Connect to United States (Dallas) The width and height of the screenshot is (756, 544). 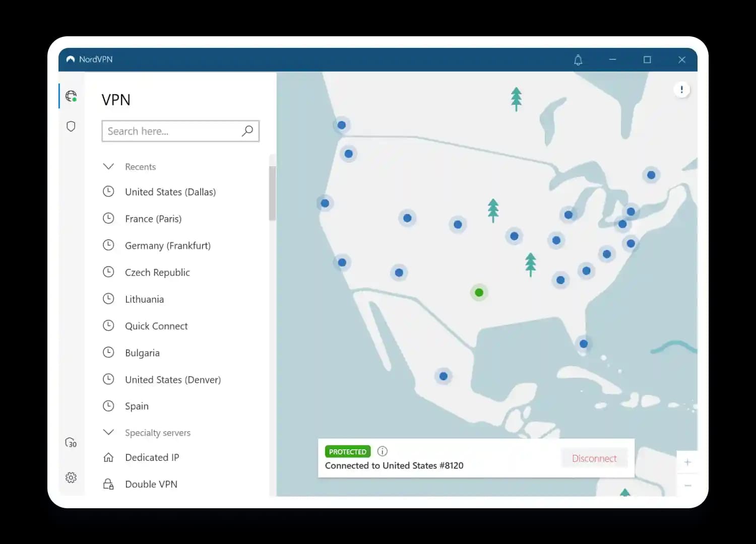(170, 192)
